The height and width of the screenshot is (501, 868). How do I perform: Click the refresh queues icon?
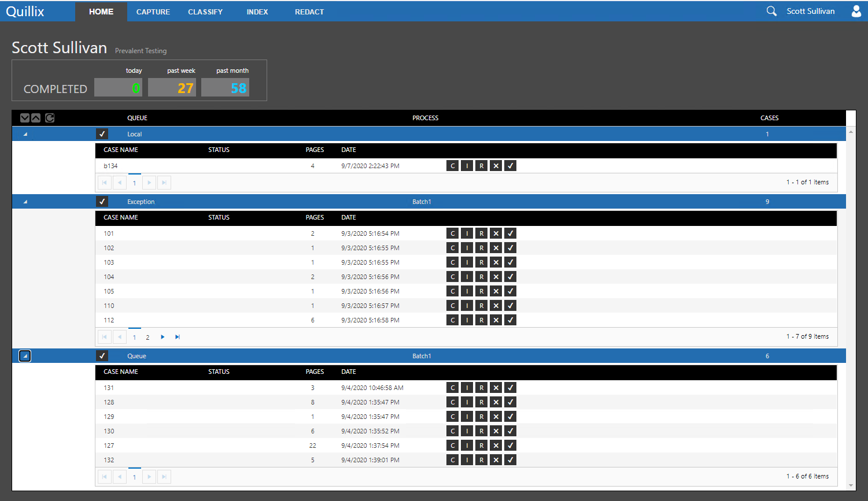(x=50, y=118)
